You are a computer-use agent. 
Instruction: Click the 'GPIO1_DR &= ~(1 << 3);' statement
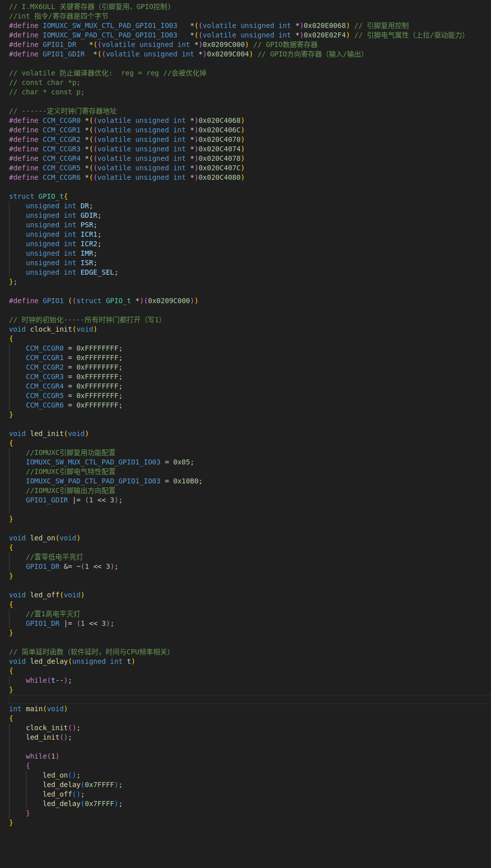tap(72, 566)
